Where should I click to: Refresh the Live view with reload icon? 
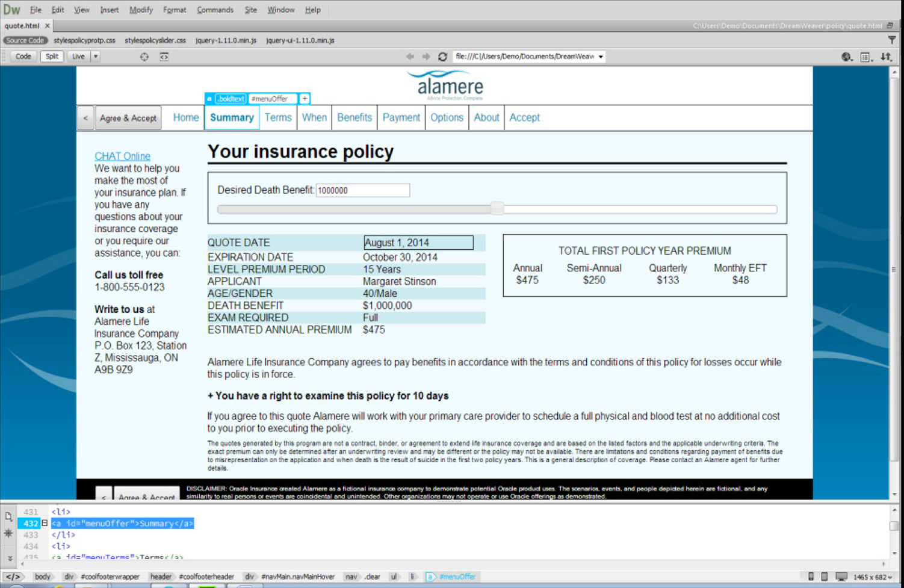[x=442, y=57]
